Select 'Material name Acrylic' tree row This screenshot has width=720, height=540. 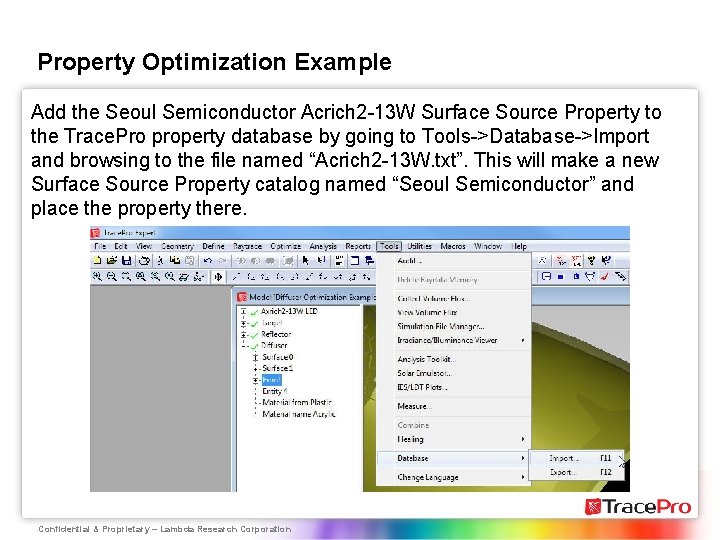(x=299, y=414)
